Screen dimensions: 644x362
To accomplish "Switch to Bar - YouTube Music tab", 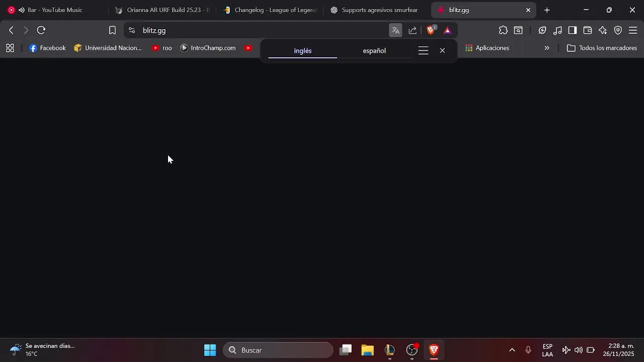I will tap(55, 10).
